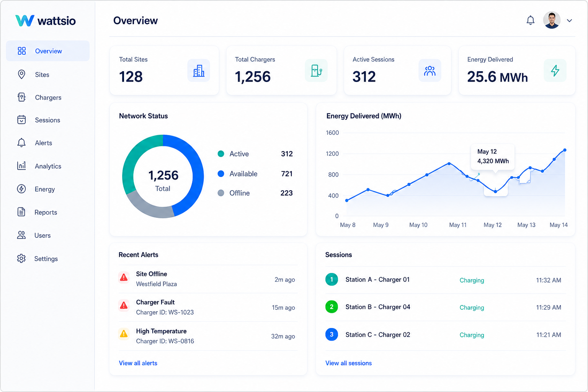Select Sessions in the sidebar
The height and width of the screenshot is (392, 588).
click(x=48, y=120)
